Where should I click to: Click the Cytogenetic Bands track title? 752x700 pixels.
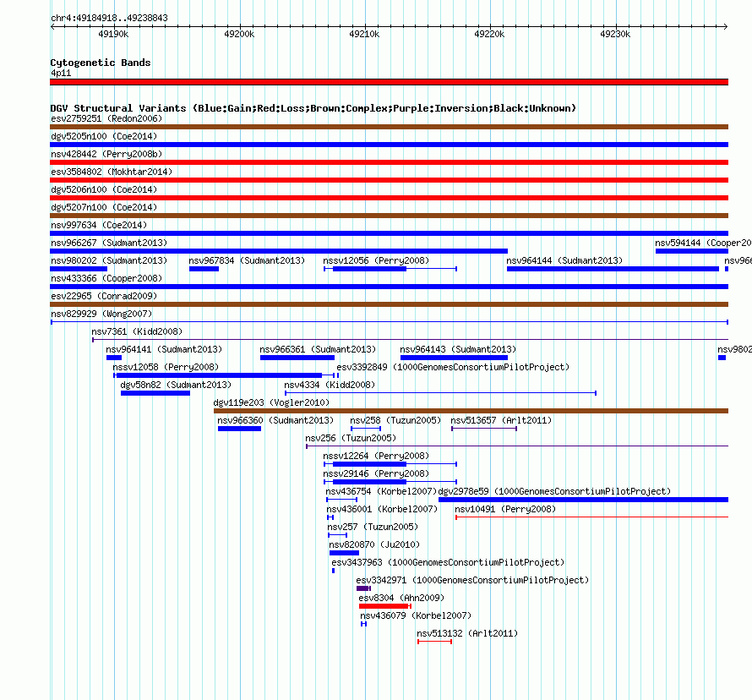[x=101, y=63]
